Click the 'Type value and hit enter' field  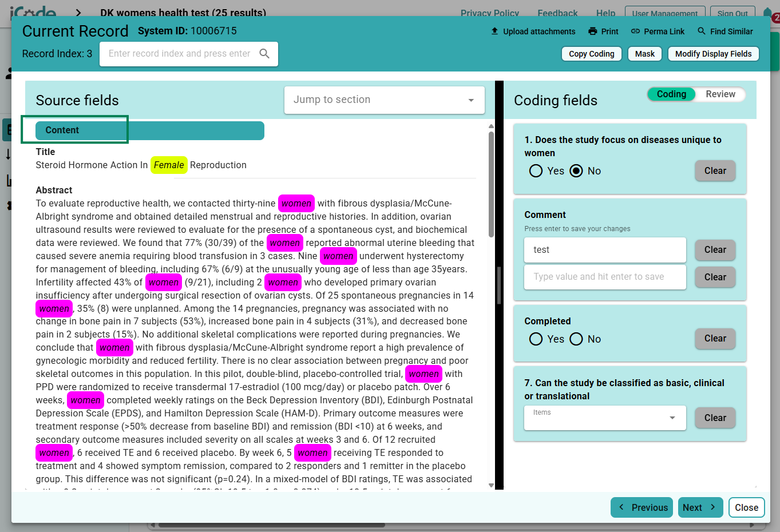(605, 277)
